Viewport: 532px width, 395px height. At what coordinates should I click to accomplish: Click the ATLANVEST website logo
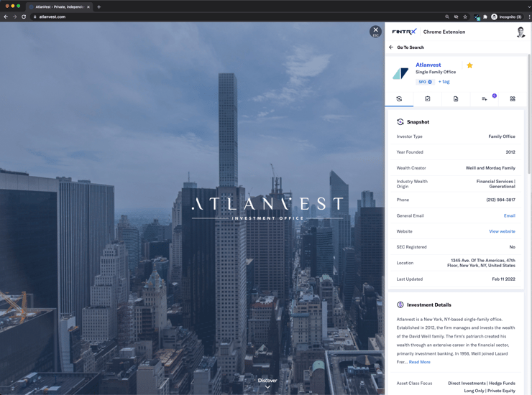tap(267, 208)
